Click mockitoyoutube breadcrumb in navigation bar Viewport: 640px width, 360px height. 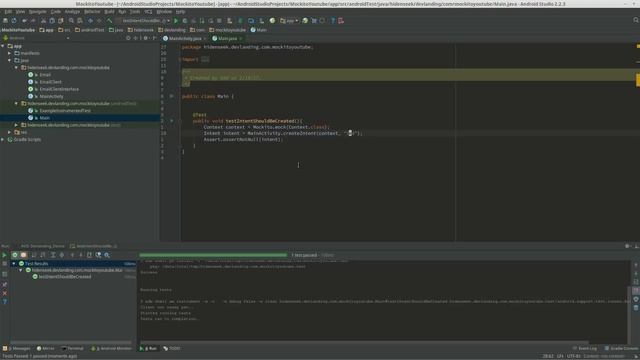227,30
